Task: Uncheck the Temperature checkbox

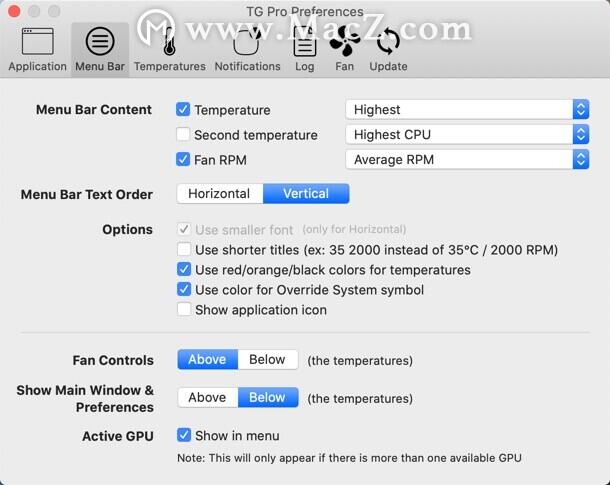Action: click(183, 110)
